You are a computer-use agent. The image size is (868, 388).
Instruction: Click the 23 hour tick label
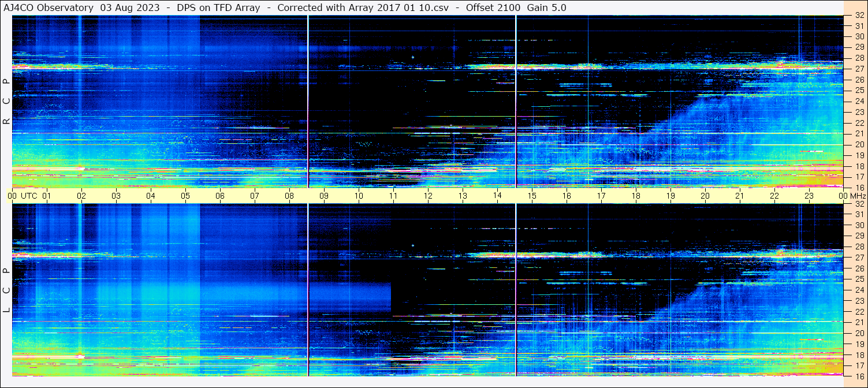tap(809, 196)
